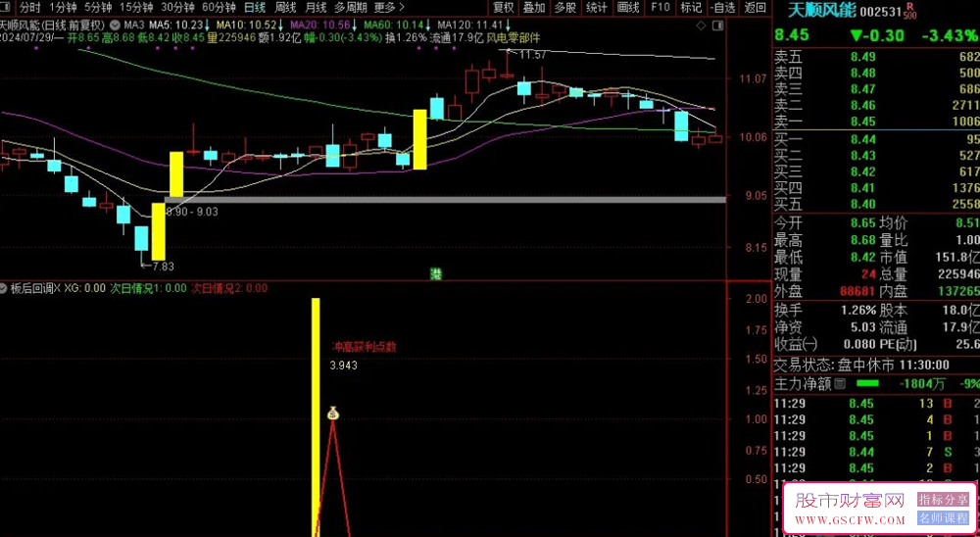
Task: Click the tall yellow bar in indicator pane
Action: tap(316, 417)
